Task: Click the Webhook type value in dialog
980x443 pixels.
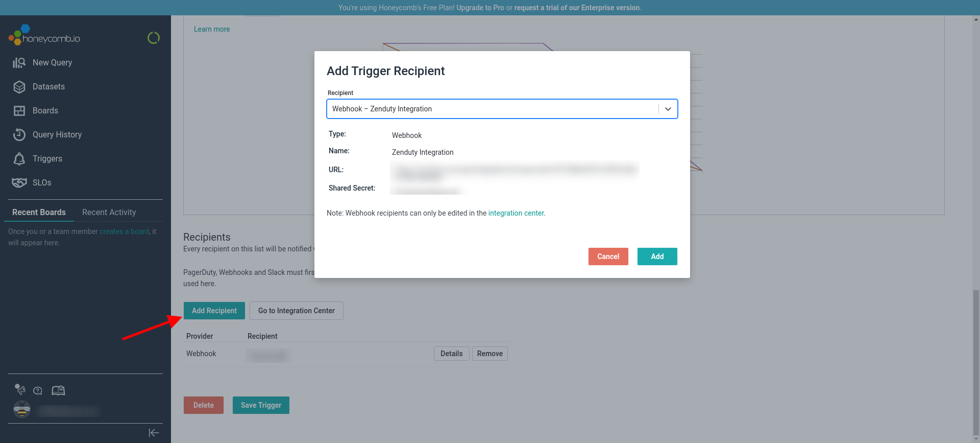Action: pyautogui.click(x=407, y=135)
